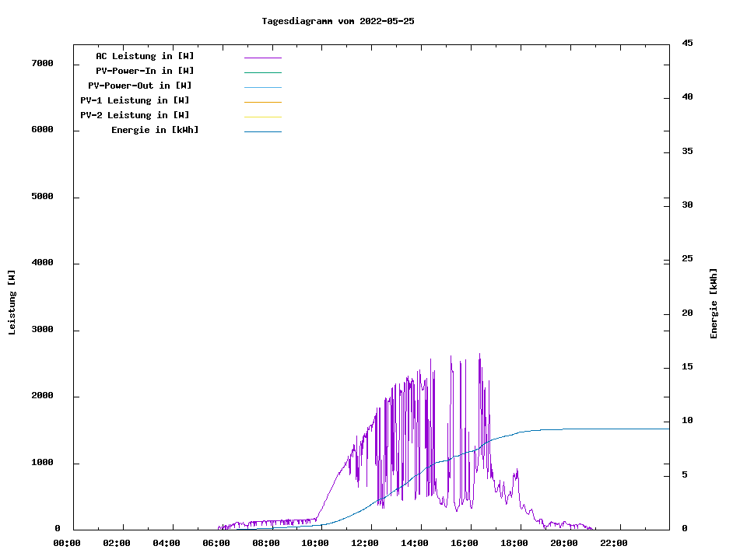This screenshot has height=560, width=747.
Task: Click the 10 label on right energy axis
Action: [688, 421]
